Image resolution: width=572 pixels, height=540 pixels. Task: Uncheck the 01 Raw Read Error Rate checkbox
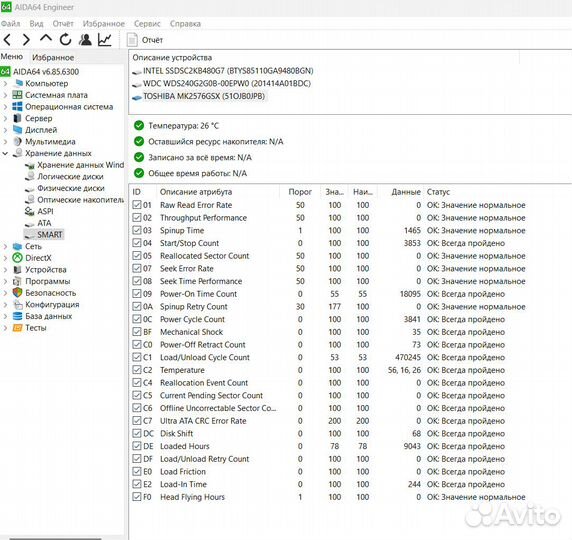(137, 205)
